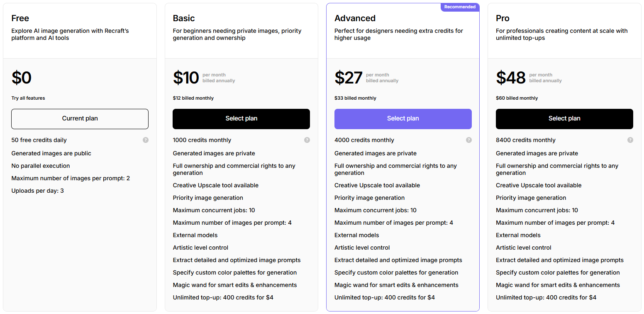Click the Current plan button
The width and height of the screenshot is (644, 314).
point(80,119)
